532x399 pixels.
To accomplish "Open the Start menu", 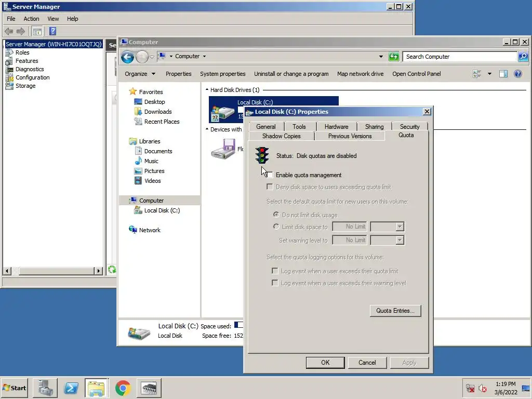I will [14, 388].
